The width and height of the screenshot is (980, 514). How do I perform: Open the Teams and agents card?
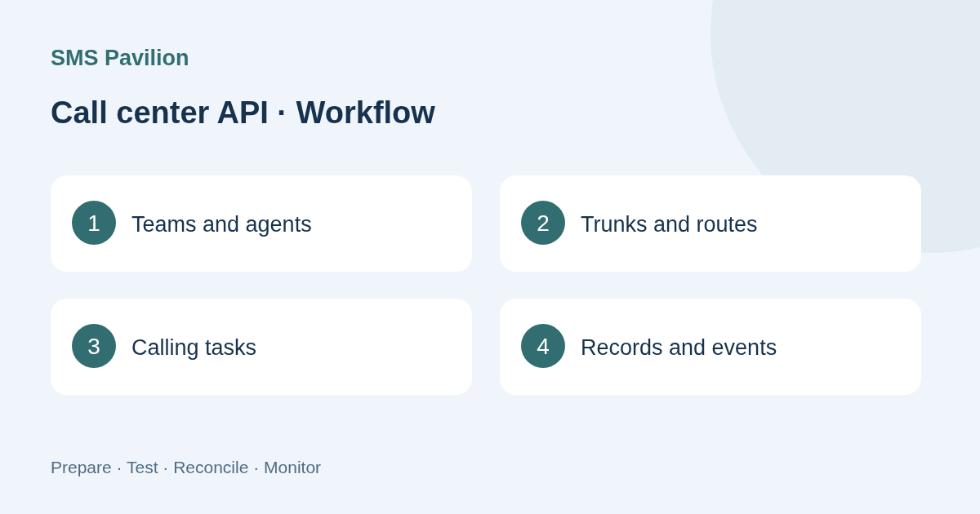tap(261, 224)
